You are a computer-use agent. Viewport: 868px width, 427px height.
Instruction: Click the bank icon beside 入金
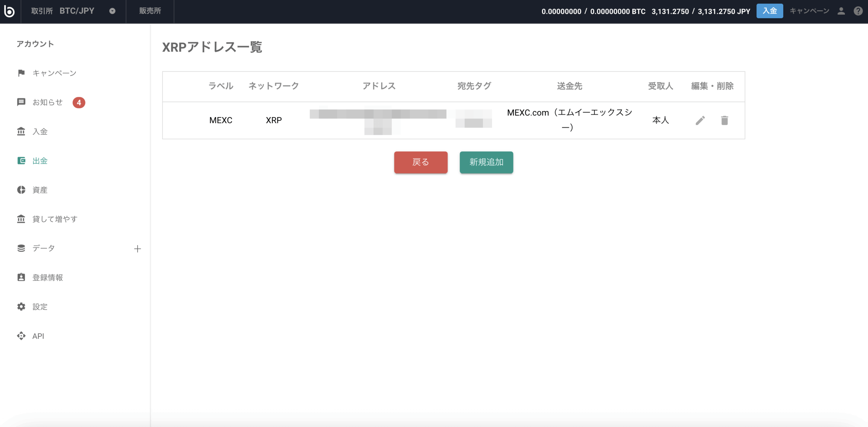(x=21, y=131)
